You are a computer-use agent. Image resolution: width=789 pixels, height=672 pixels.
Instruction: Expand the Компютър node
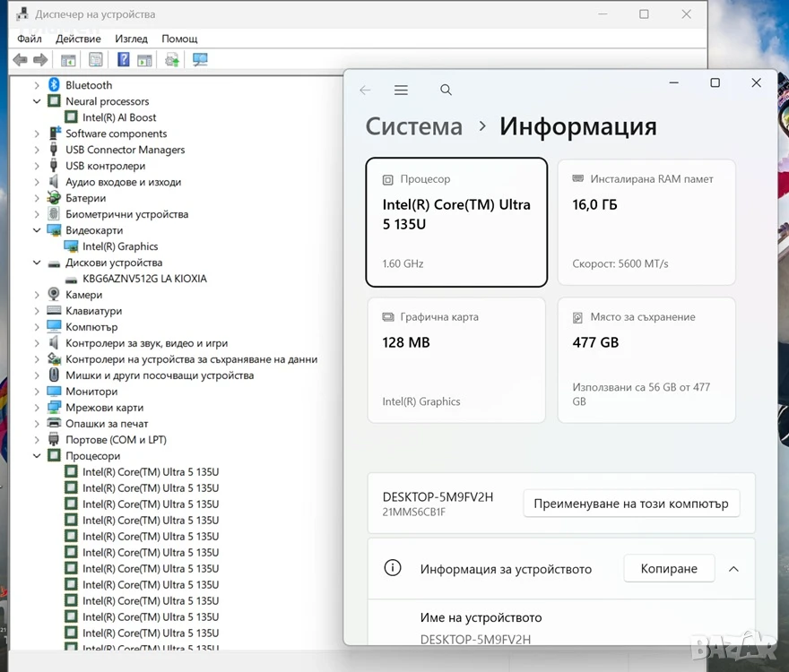click(37, 327)
